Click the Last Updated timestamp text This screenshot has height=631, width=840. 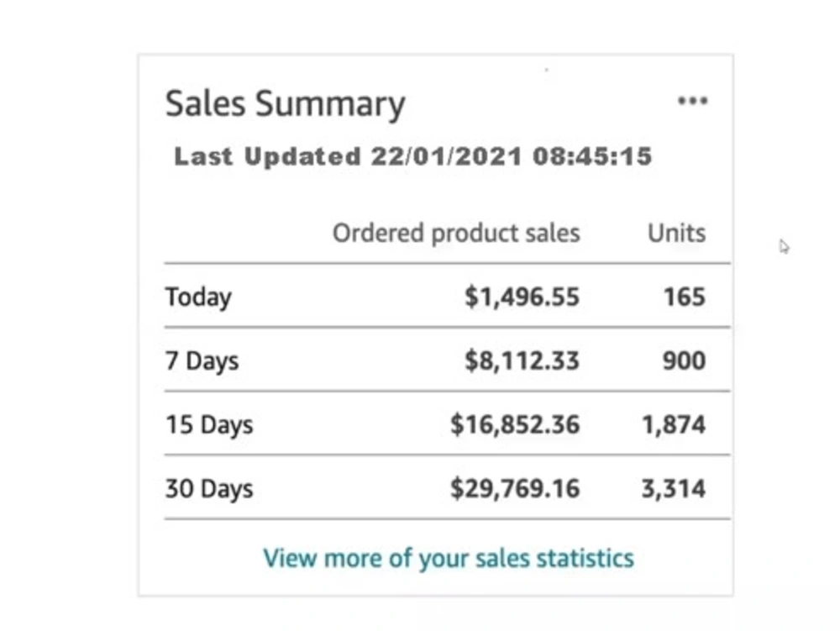click(x=413, y=156)
